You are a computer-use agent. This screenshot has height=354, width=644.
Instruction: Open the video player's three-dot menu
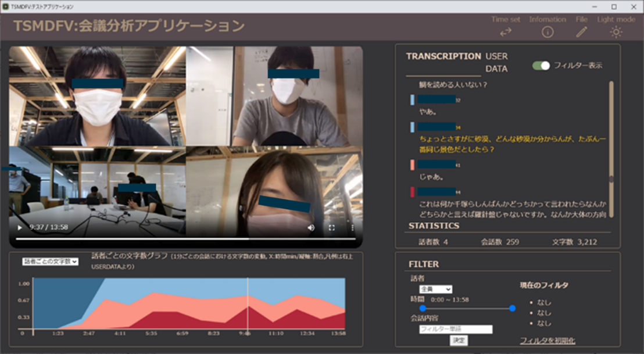(x=352, y=228)
